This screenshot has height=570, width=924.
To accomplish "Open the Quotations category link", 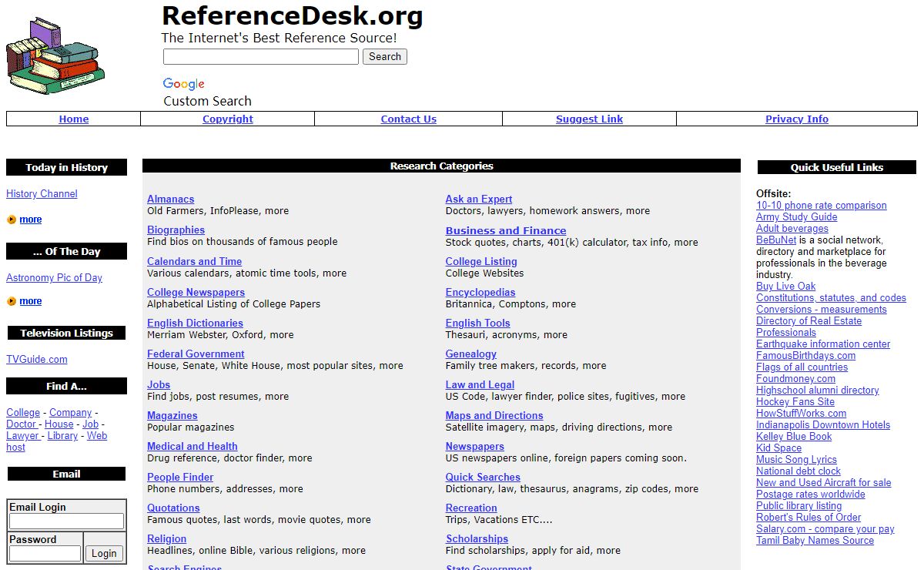I will click(x=173, y=508).
